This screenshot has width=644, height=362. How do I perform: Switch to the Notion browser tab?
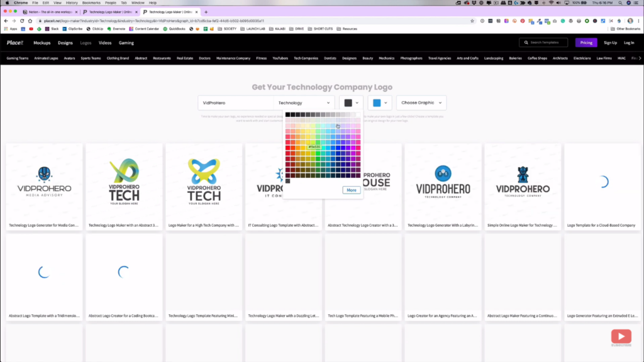pos(50,12)
